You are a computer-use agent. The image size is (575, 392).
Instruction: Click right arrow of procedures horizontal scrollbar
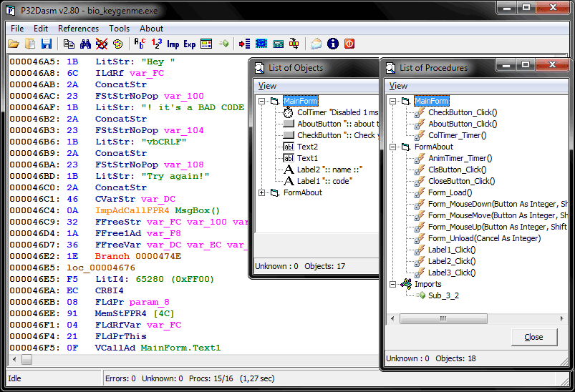pos(561,319)
